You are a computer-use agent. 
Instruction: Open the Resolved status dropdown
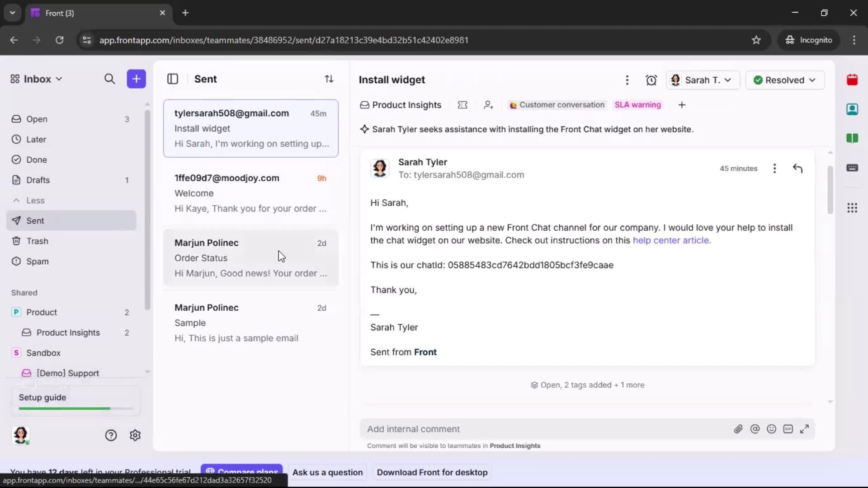(785, 80)
